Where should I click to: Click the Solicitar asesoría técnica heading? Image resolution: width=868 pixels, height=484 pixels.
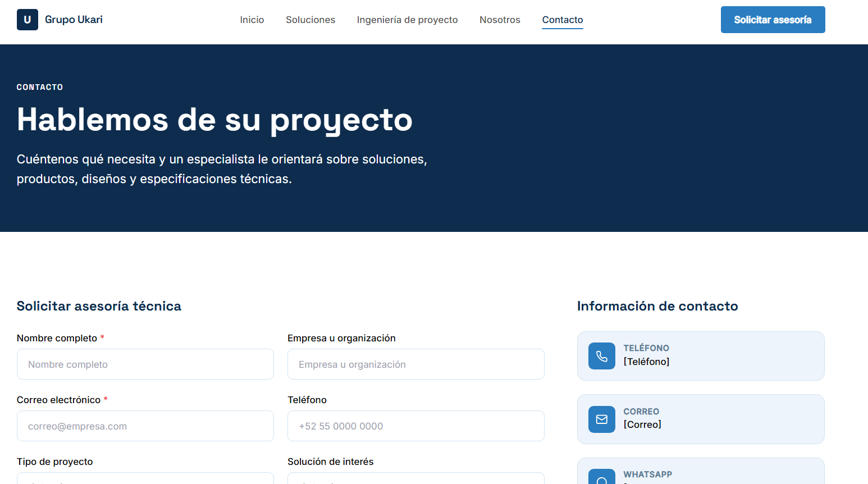99,306
